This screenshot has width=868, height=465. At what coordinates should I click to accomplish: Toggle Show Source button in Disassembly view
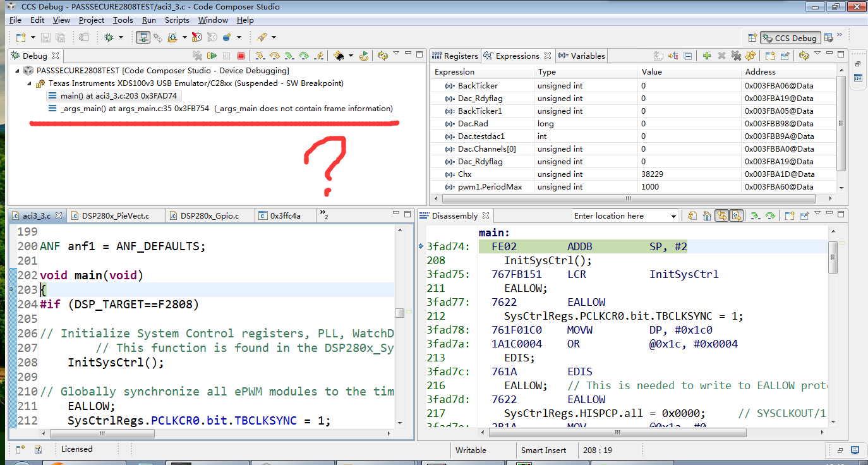[x=736, y=215]
